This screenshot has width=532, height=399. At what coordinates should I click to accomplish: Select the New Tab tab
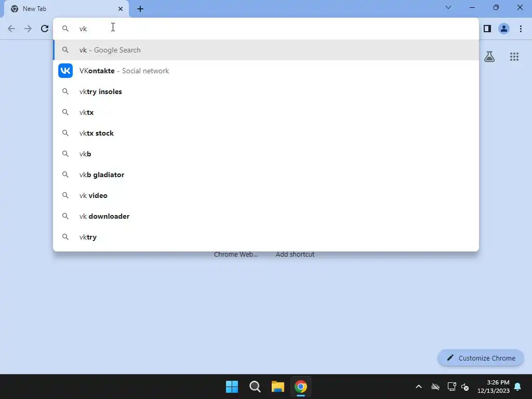66,9
